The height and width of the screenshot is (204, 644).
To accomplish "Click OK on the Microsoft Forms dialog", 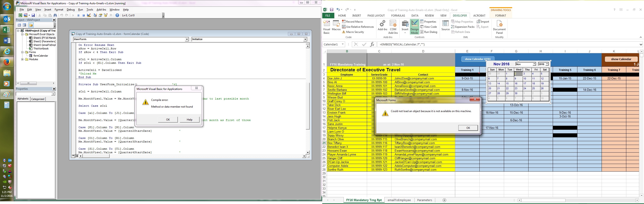I will (x=468, y=128).
